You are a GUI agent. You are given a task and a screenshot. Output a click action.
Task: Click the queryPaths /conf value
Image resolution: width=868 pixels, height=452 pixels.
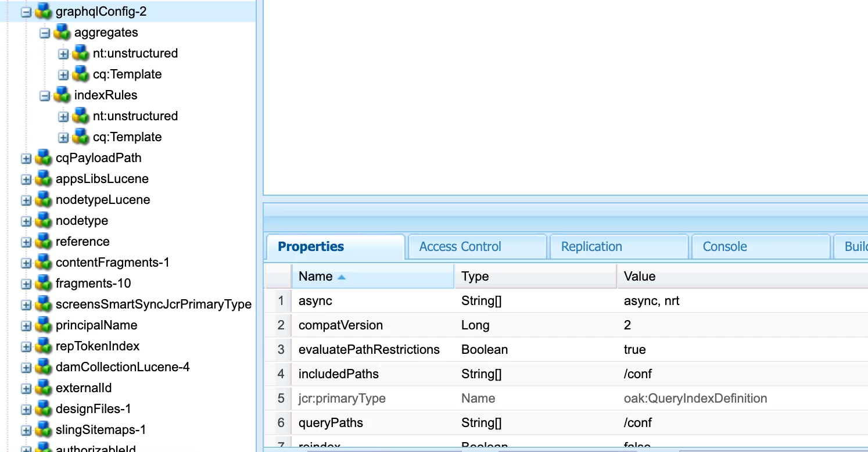point(638,423)
